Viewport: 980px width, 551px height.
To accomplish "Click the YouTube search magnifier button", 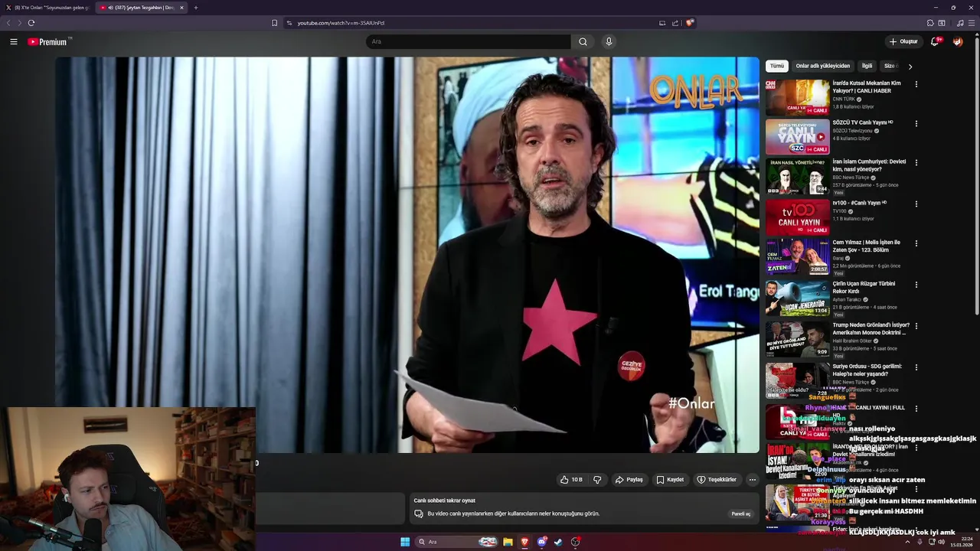I will [x=583, y=41].
